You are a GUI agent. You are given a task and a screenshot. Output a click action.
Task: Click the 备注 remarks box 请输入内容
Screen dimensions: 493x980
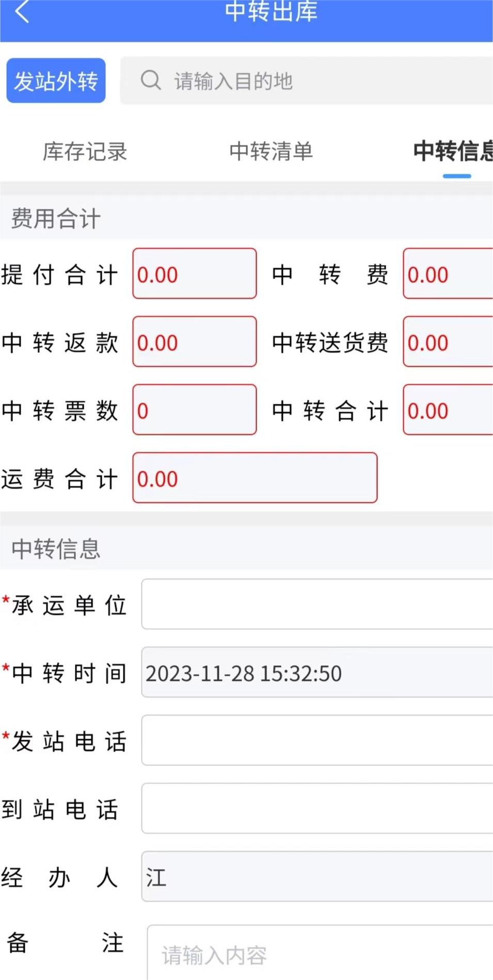(320, 954)
